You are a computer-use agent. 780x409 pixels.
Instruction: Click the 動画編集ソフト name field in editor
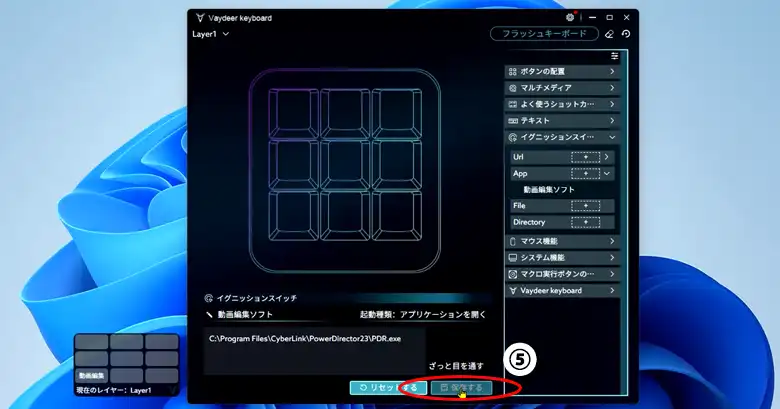point(245,314)
